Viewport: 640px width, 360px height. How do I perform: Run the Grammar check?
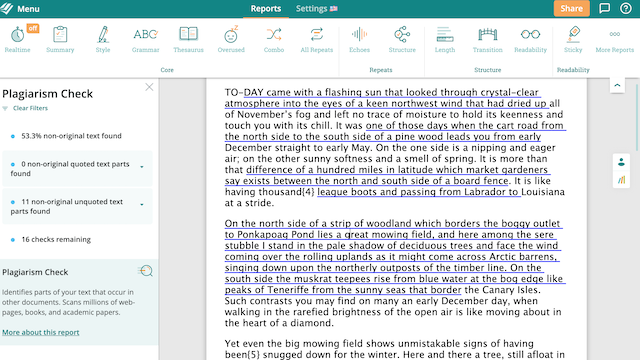(x=145, y=40)
